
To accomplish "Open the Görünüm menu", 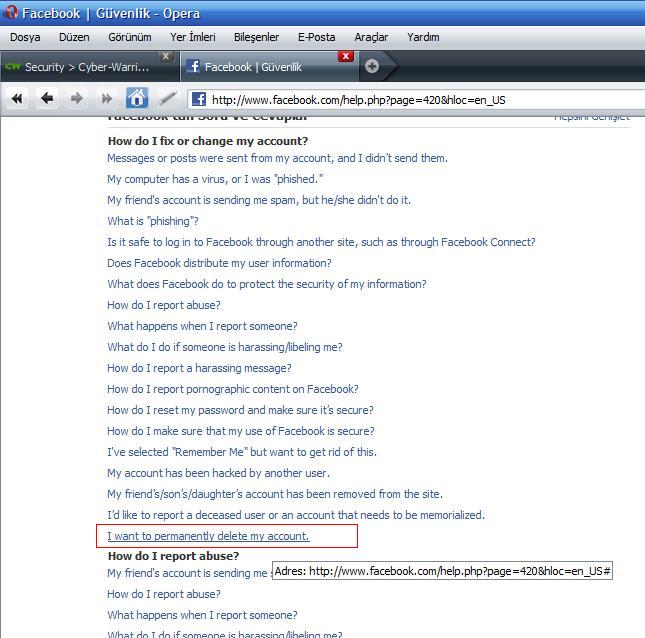I will coord(130,37).
